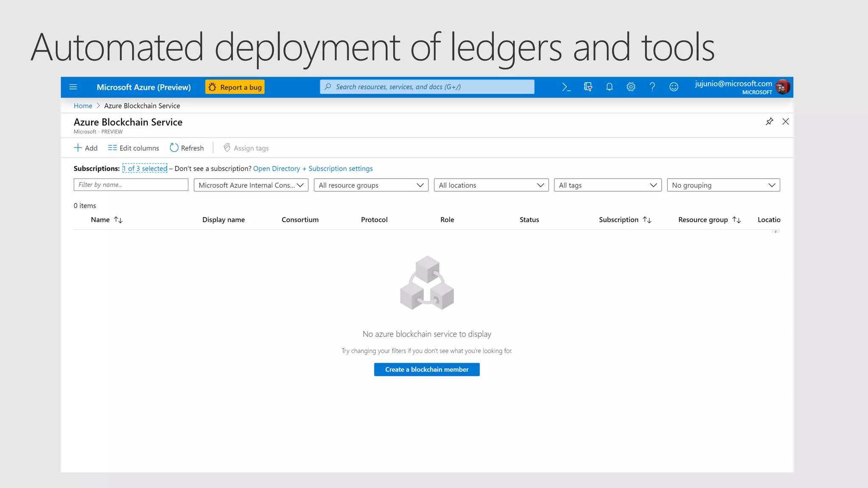This screenshot has height=488, width=868.
Task: Expand the All tags dropdown
Action: point(608,185)
